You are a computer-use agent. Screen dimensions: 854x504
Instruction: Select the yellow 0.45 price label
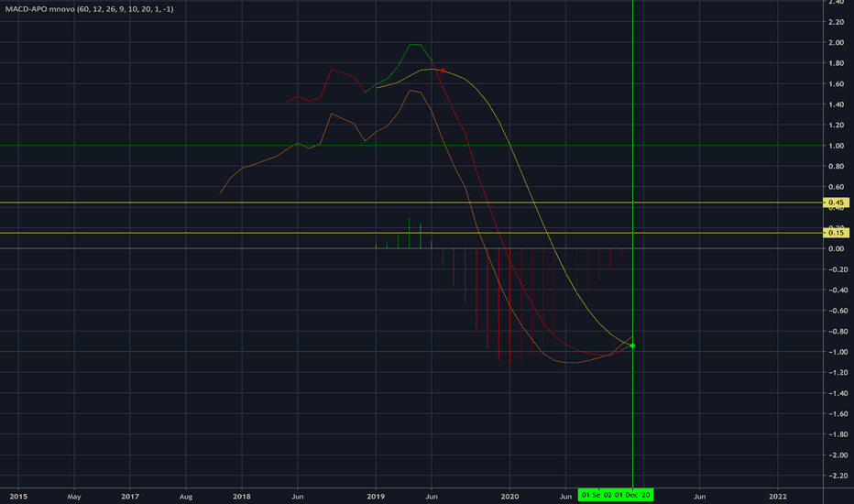[x=836, y=203]
